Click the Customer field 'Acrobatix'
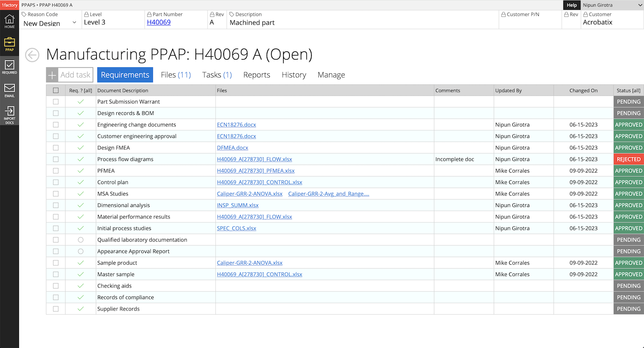Viewport: 644px width, 348px height. coord(612,20)
